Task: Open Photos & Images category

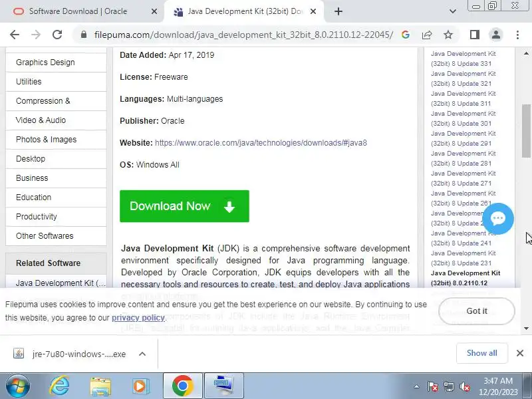Action: (x=56, y=140)
